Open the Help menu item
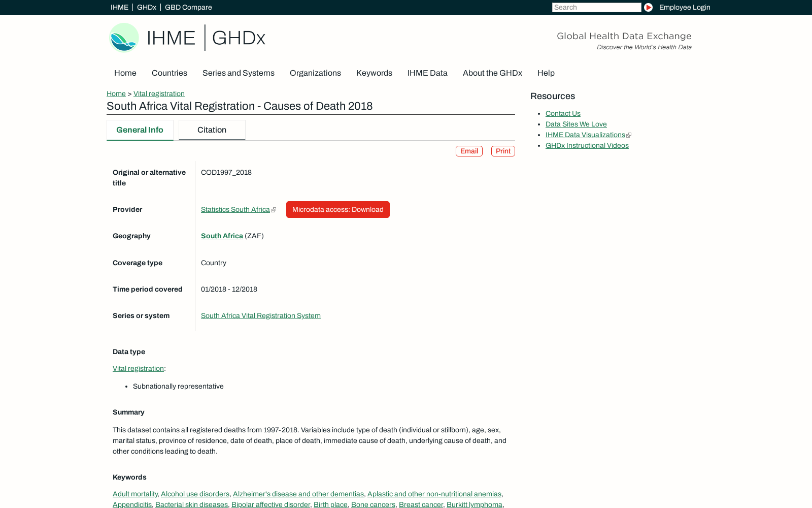The image size is (812, 508). tap(546, 73)
